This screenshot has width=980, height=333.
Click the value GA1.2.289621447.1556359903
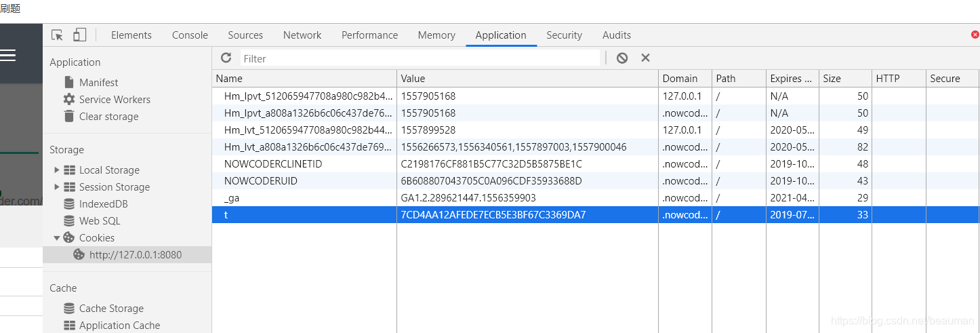468,198
